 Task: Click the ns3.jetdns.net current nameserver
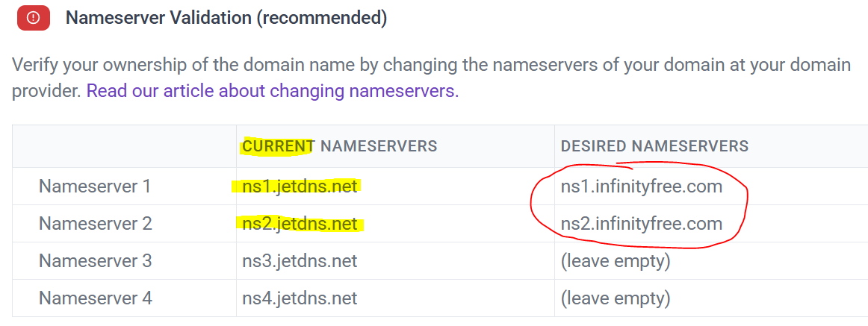click(300, 260)
